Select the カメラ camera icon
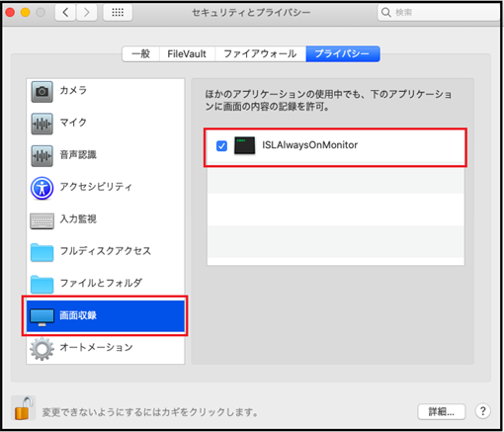Screen dimensions: 504x432 [x=42, y=92]
